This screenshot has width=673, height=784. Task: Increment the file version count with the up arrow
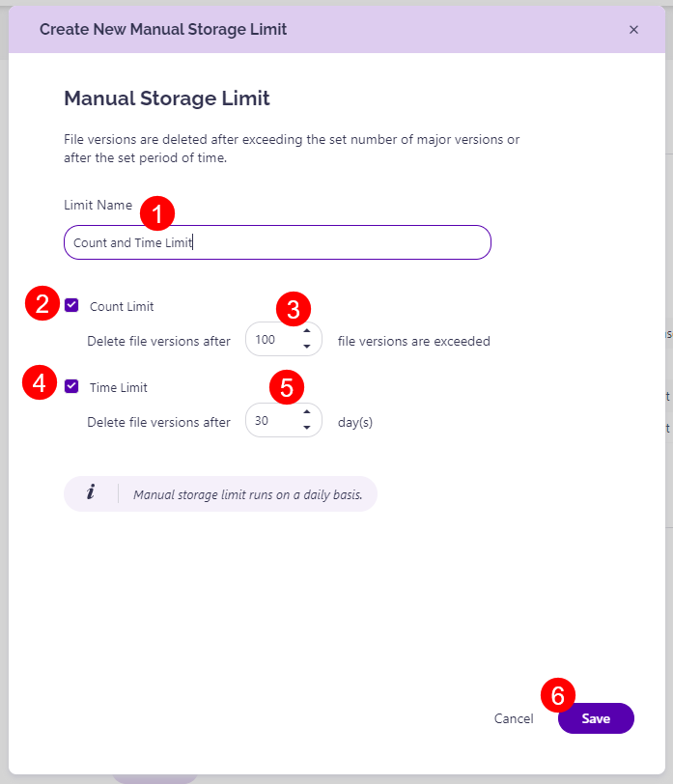coord(308,333)
